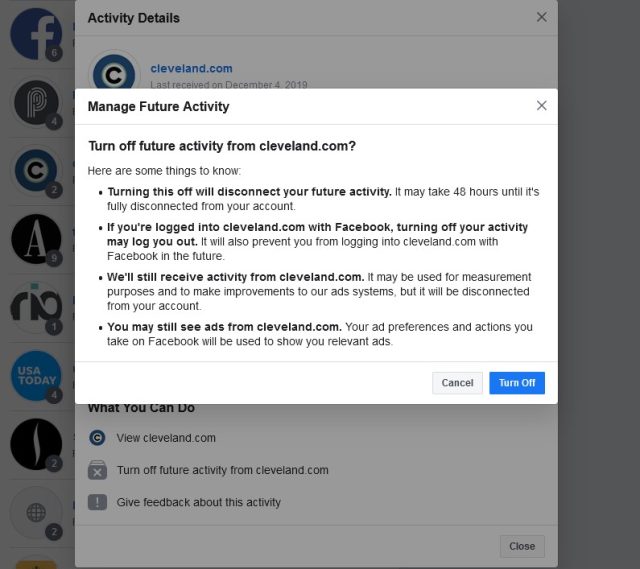640x569 pixels.
Task: Open the cleveland.com C icon in sidebar
Action: (x=36, y=171)
